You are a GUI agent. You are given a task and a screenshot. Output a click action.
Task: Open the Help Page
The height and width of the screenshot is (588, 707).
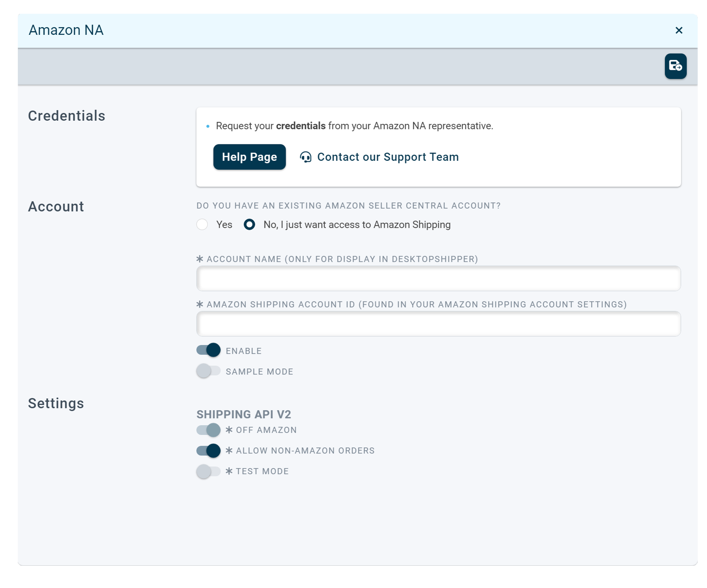click(249, 157)
